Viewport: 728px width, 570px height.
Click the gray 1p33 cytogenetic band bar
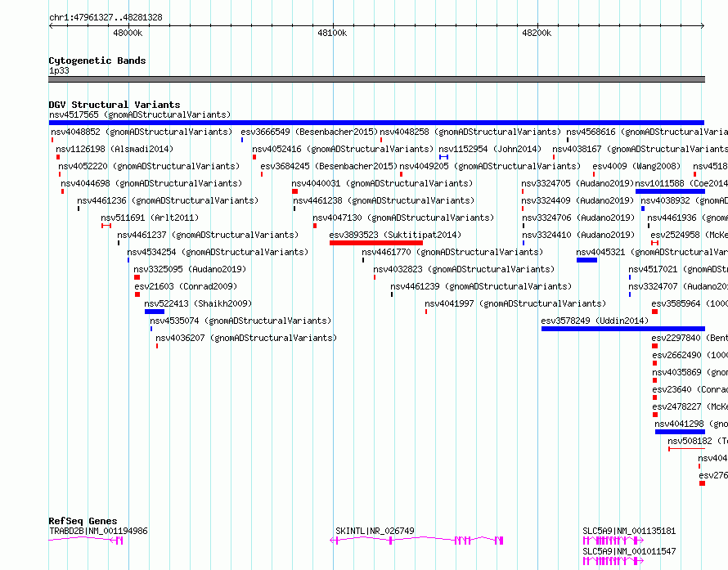pyautogui.click(x=376, y=79)
